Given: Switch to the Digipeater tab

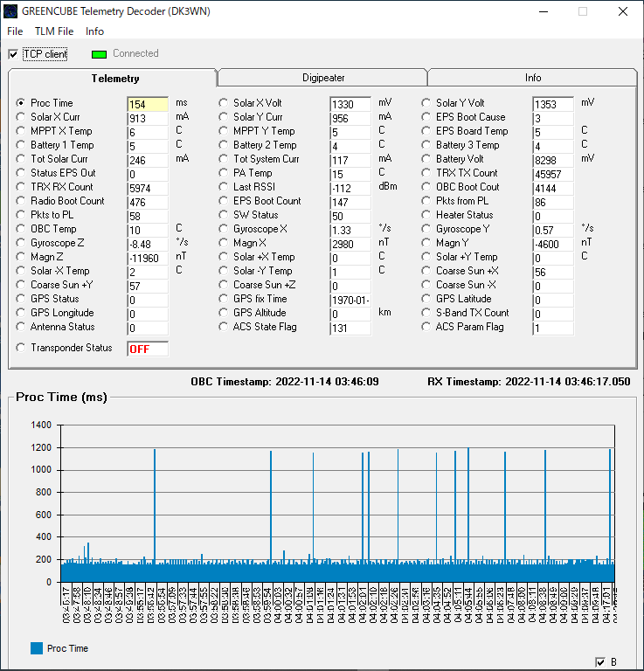Looking at the screenshot, I should pyautogui.click(x=323, y=78).
